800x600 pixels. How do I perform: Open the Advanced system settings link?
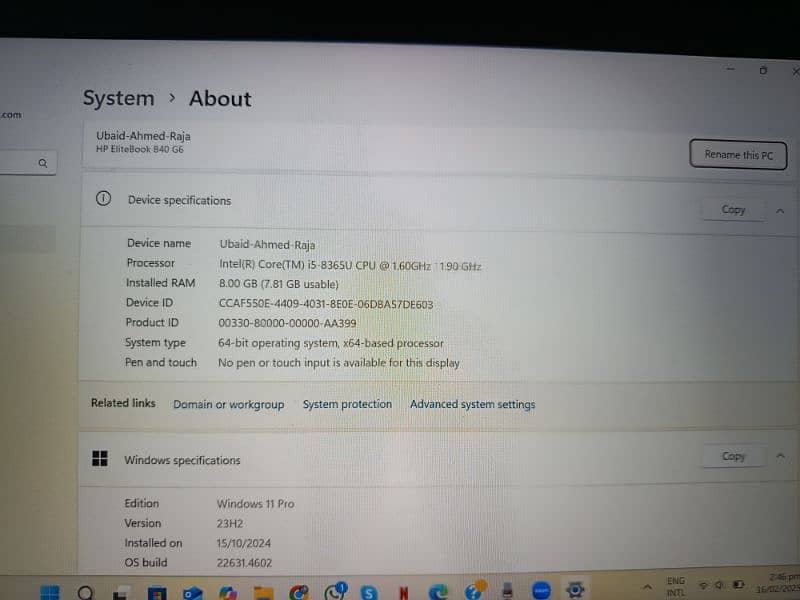click(472, 404)
